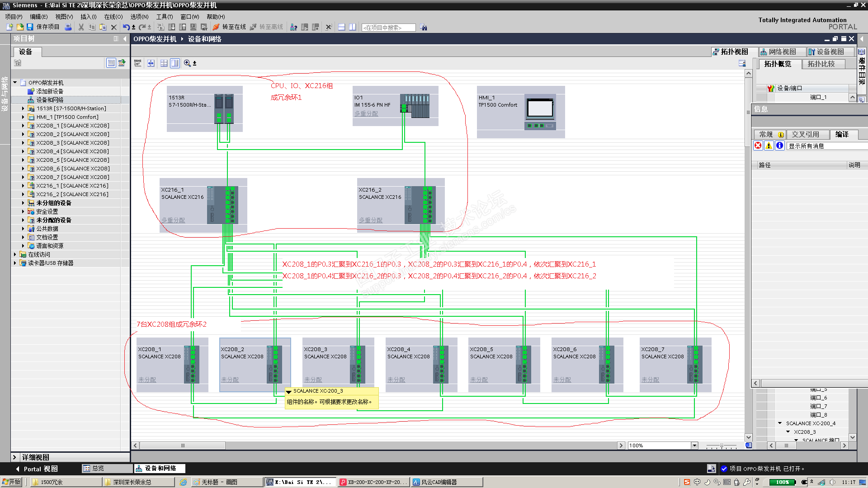Image resolution: width=868 pixels, height=488 pixels.
Task: Click the show names icon in topology toolbar
Action: coord(138,63)
